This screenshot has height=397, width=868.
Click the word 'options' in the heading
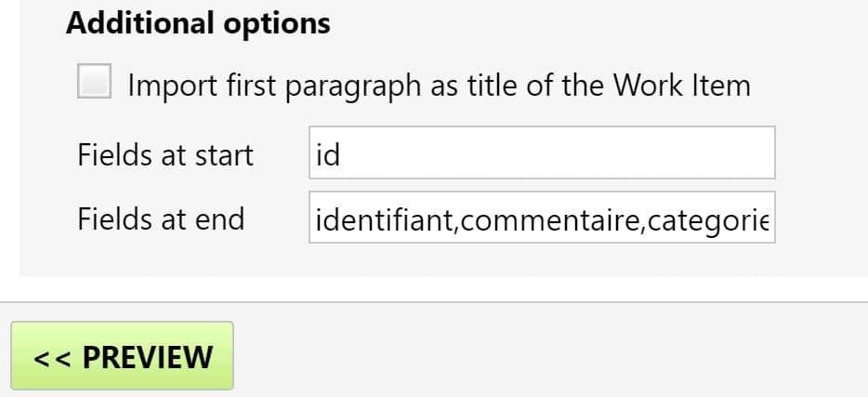[276, 23]
